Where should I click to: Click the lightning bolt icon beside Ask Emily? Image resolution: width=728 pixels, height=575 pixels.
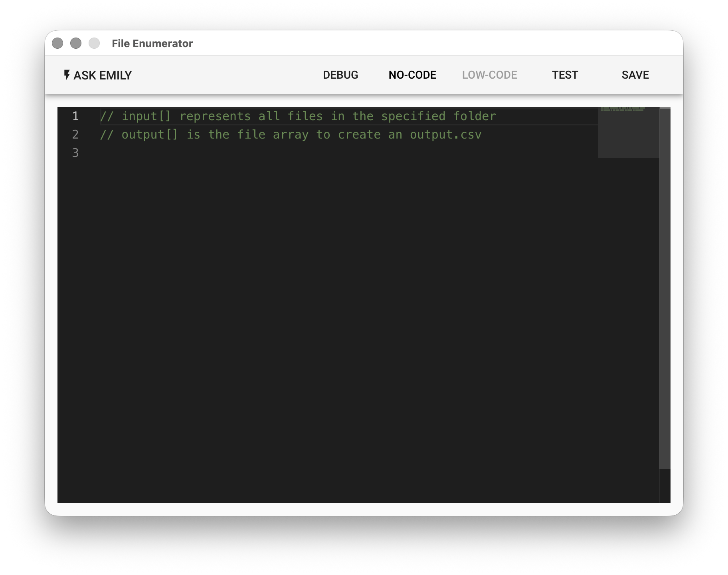pos(67,75)
